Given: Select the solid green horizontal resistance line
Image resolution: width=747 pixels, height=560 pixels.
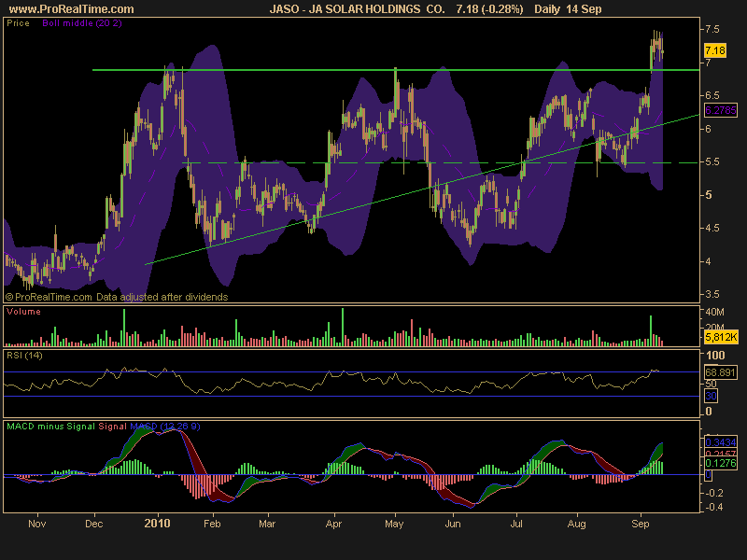Looking at the screenshot, I should coord(396,70).
